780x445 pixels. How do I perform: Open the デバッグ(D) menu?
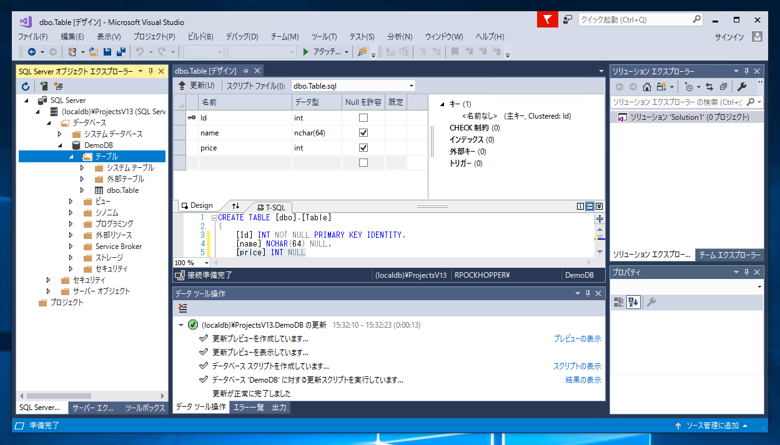pyautogui.click(x=241, y=37)
